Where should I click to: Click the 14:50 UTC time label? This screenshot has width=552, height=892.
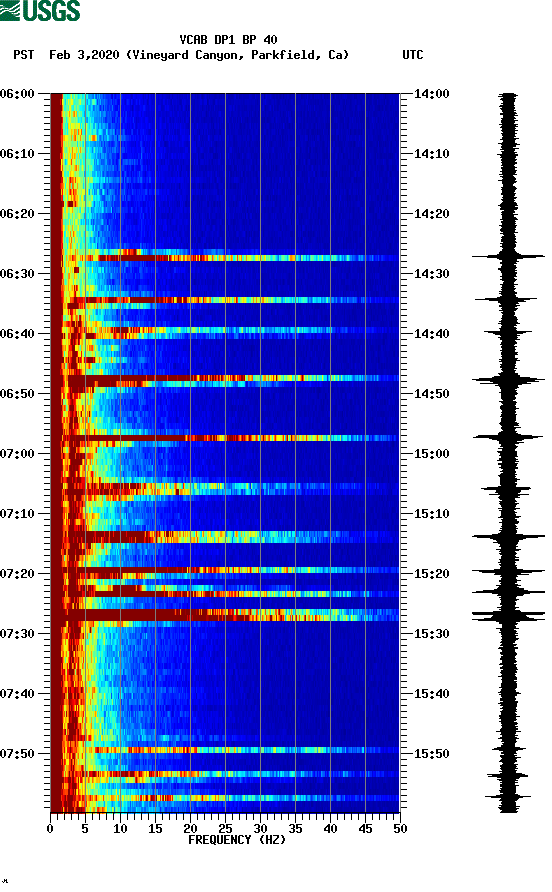click(431, 394)
